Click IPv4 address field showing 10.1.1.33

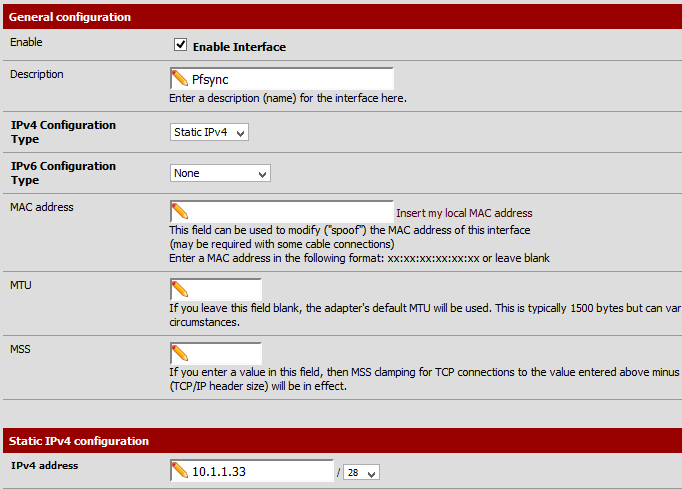click(x=260, y=471)
